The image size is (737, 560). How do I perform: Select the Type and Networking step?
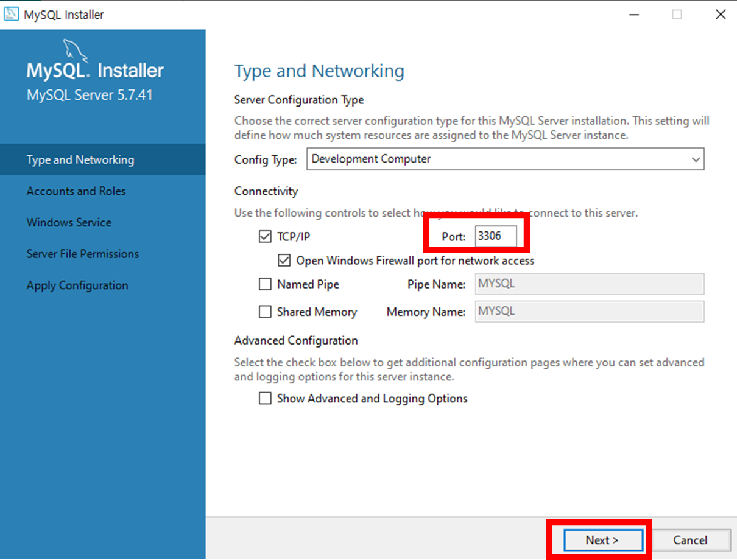103,159
